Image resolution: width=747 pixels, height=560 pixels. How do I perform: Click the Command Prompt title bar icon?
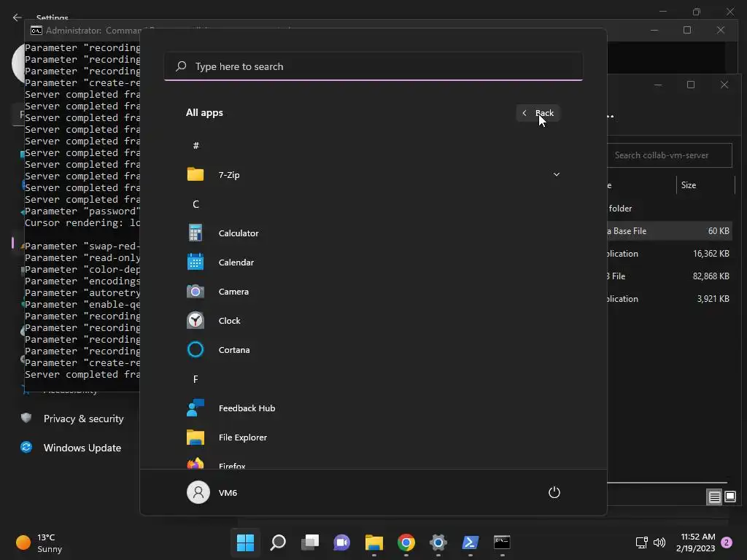[36, 31]
